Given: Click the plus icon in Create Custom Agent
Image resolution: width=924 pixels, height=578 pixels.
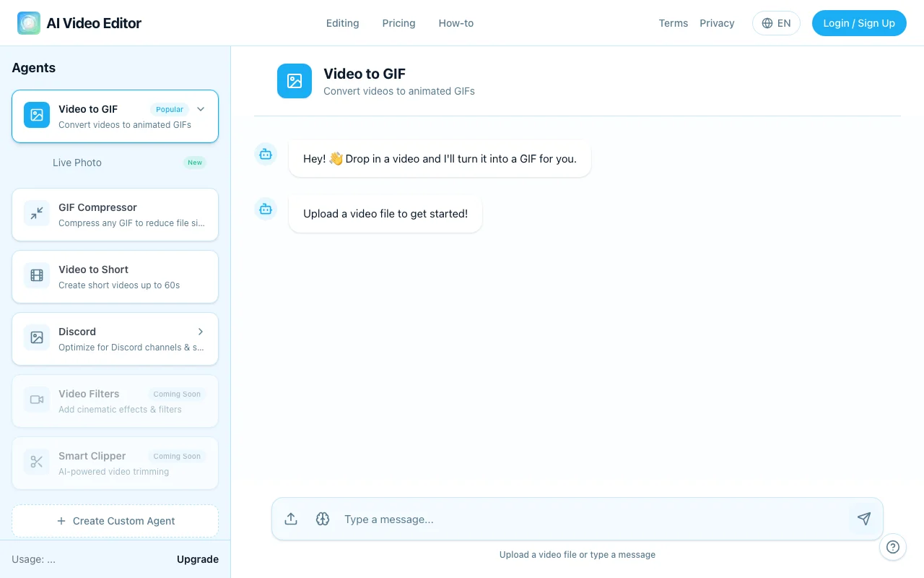Looking at the screenshot, I should coord(61,521).
